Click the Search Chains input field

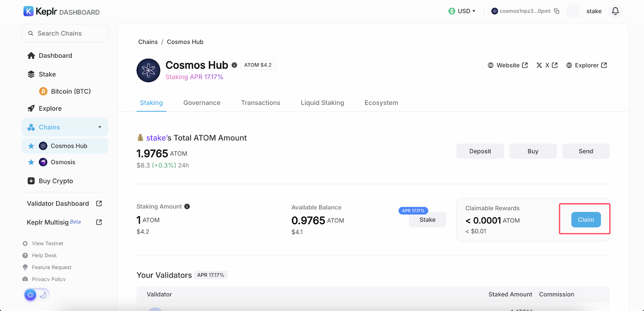click(x=65, y=33)
